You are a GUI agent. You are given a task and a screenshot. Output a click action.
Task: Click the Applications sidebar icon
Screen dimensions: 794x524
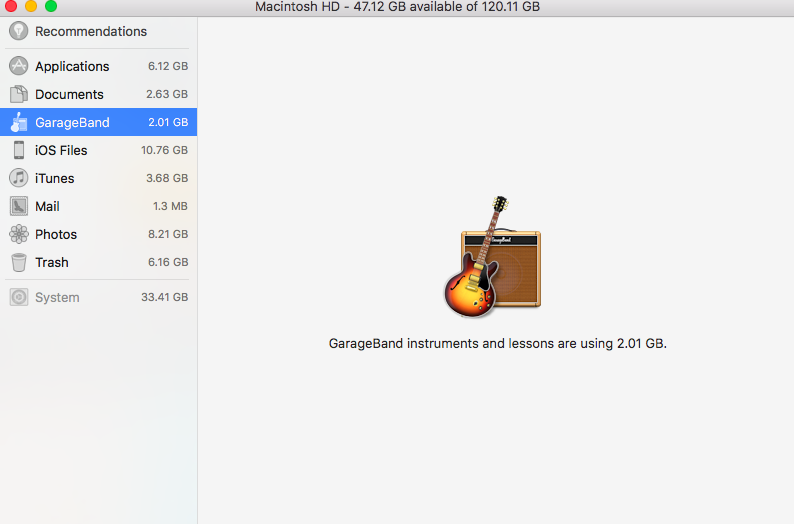[19, 66]
